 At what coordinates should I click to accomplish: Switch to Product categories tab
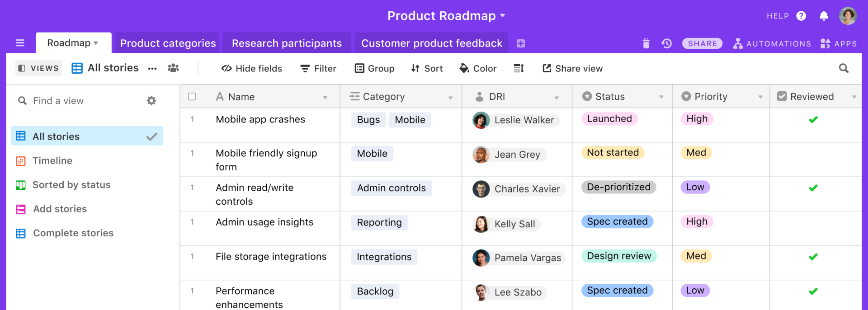168,43
